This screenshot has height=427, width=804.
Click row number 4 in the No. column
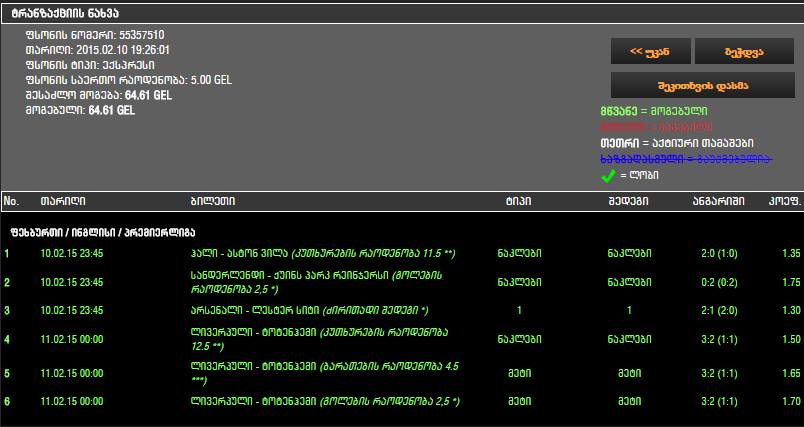tap(7, 339)
